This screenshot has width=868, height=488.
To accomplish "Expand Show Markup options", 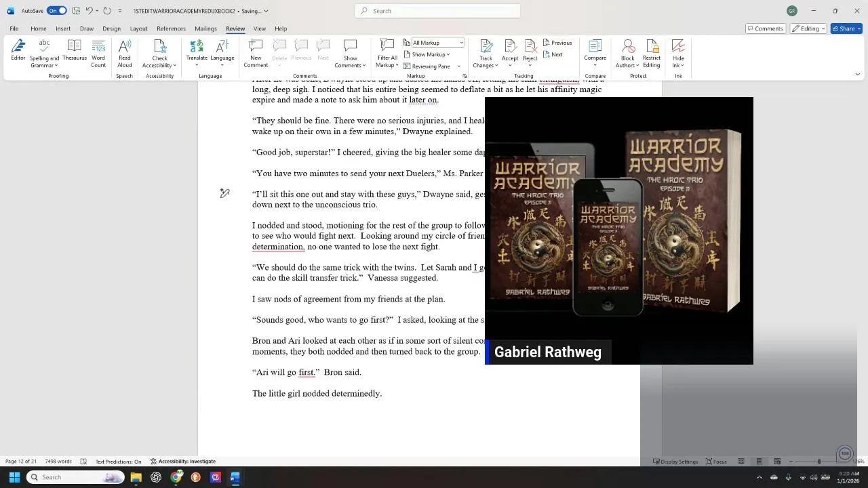I will [x=427, y=54].
